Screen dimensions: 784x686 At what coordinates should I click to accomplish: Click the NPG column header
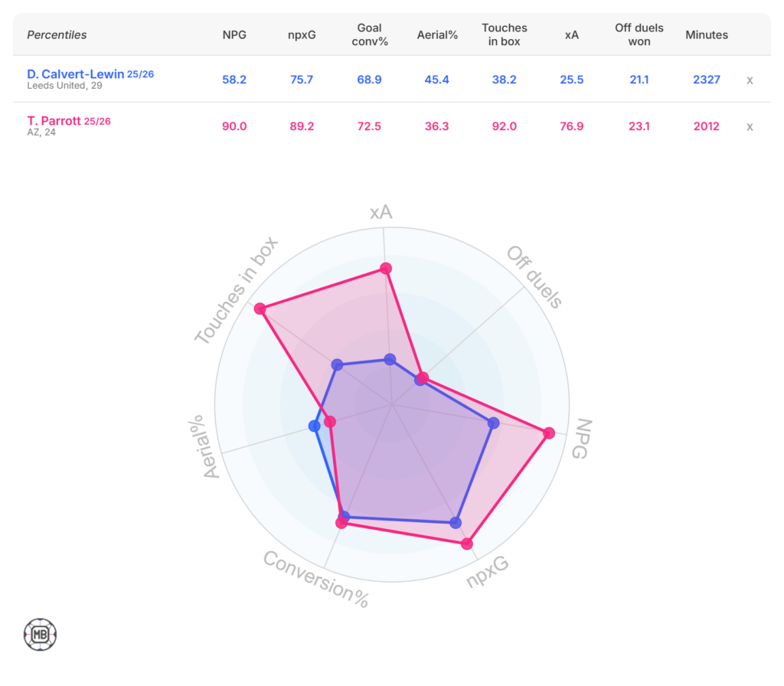(234, 34)
